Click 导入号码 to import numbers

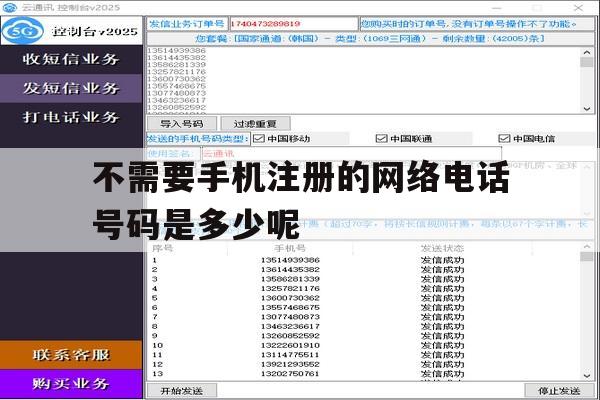pyautogui.click(x=182, y=124)
